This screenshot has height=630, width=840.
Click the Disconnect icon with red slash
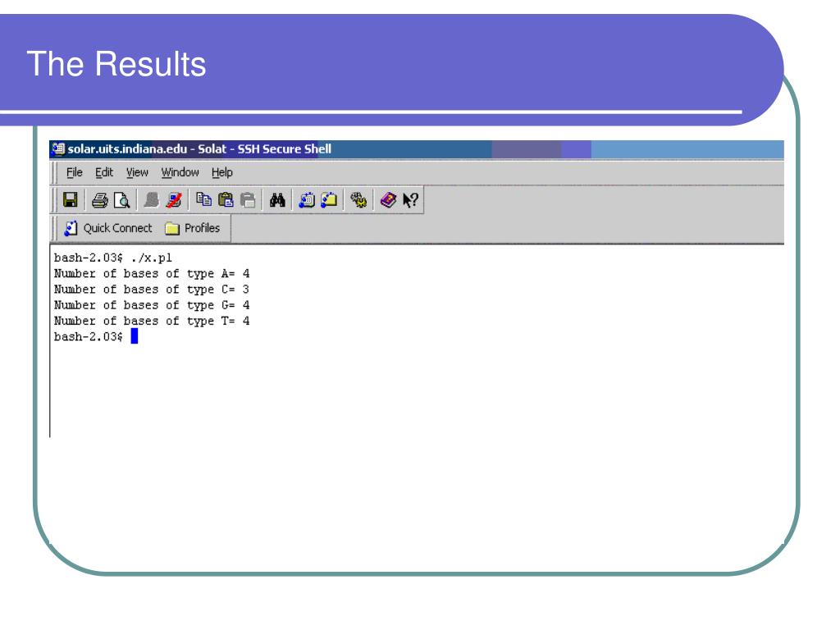point(174,200)
